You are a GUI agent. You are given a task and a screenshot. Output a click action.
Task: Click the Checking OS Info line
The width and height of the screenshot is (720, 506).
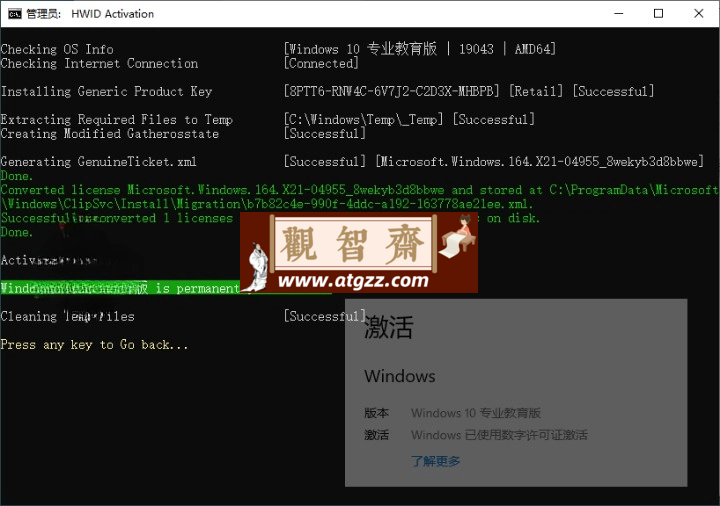pyautogui.click(x=57, y=49)
